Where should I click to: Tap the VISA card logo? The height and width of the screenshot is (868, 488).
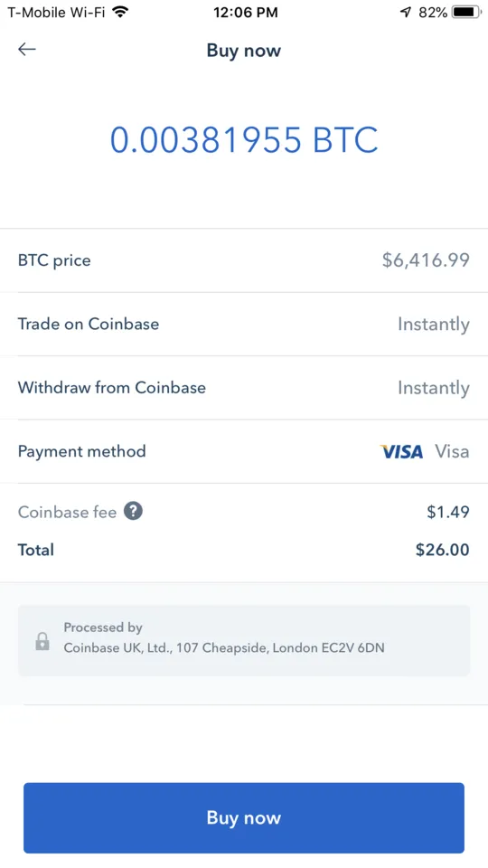coord(401,452)
